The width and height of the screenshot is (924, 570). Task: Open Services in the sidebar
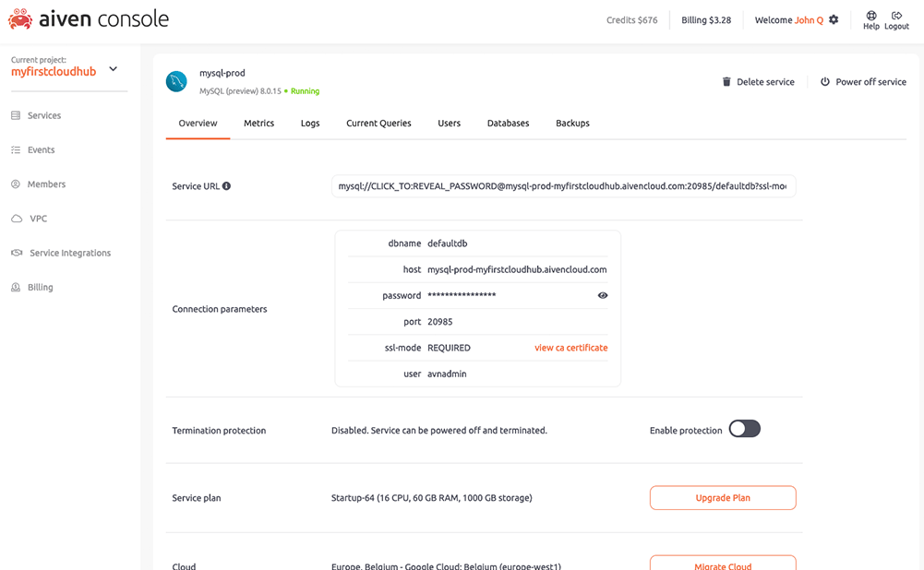click(x=44, y=115)
